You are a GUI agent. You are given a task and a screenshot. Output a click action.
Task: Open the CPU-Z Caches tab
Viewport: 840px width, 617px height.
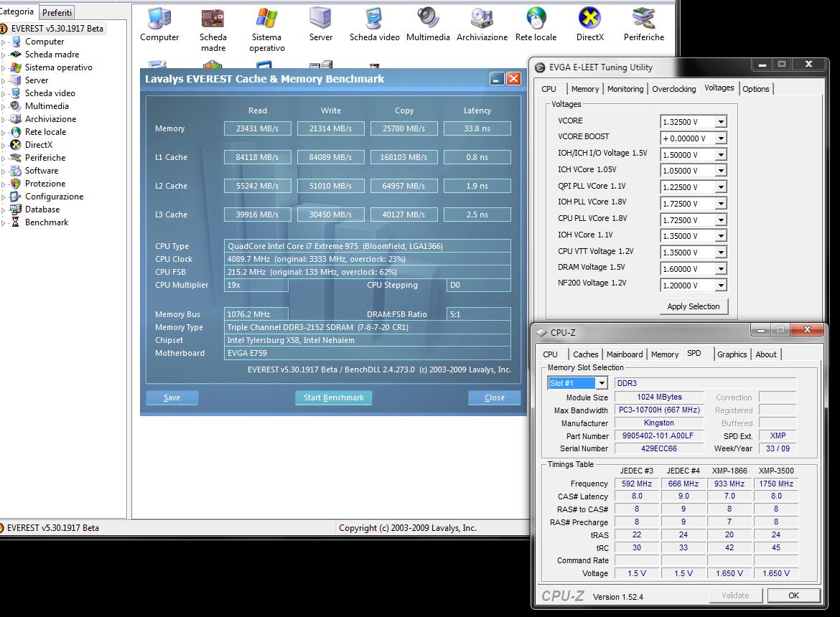pos(585,354)
